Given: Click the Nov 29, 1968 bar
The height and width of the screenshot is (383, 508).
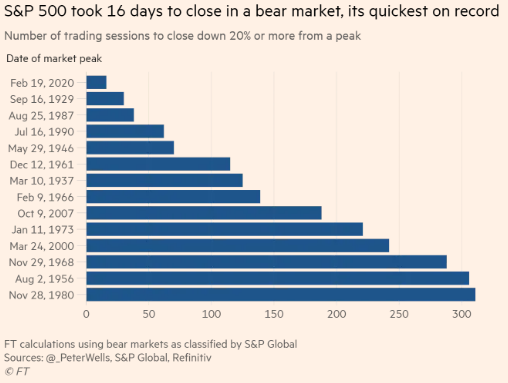Looking at the screenshot, I should pyautogui.click(x=267, y=262).
